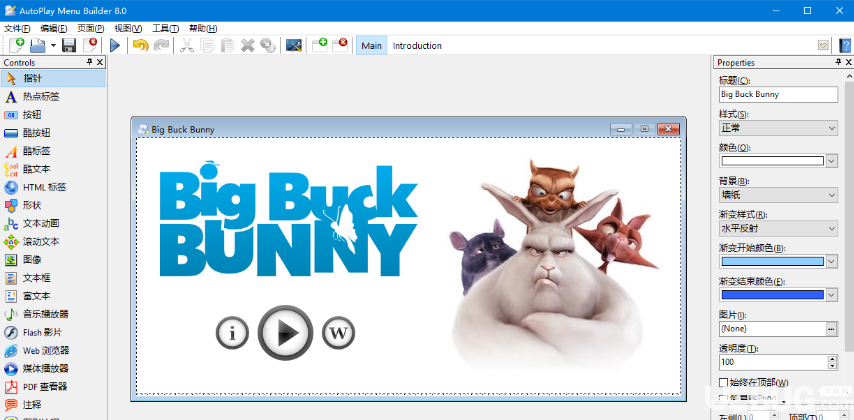Click the round play button on the canvas
This screenshot has width=854, height=420.
tap(285, 332)
